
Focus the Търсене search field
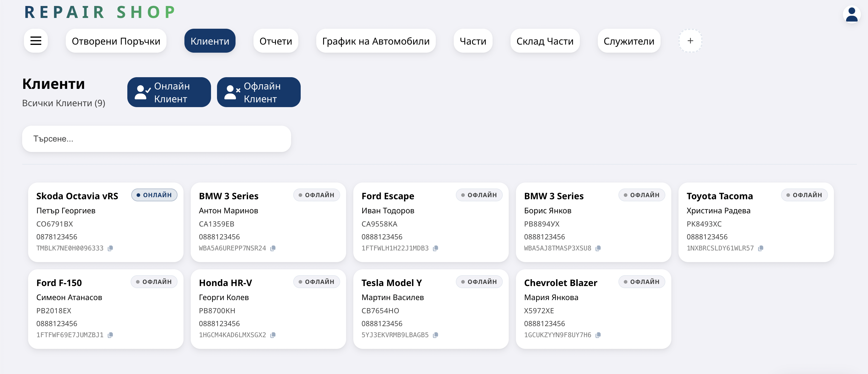[156, 139]
